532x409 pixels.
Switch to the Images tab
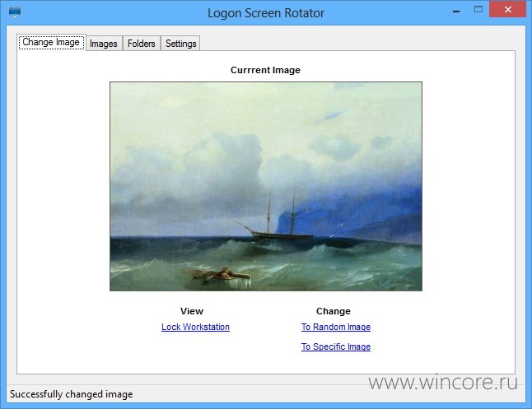coord(104,44)
